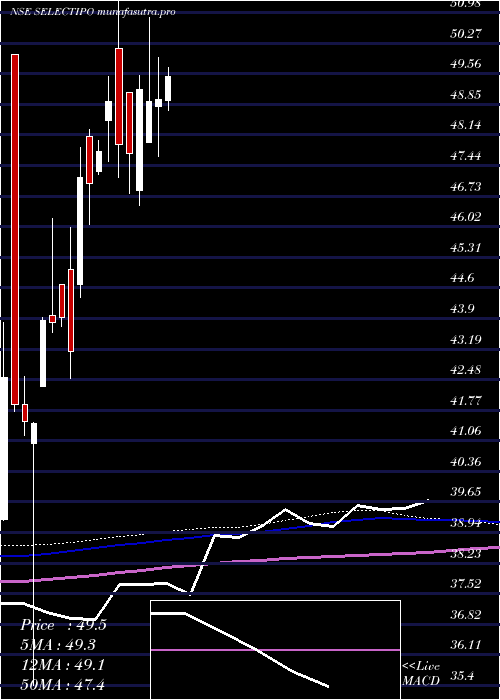Click the 35.4 price axis label
The height and width of the screenshot is (700, 500).
462,676
